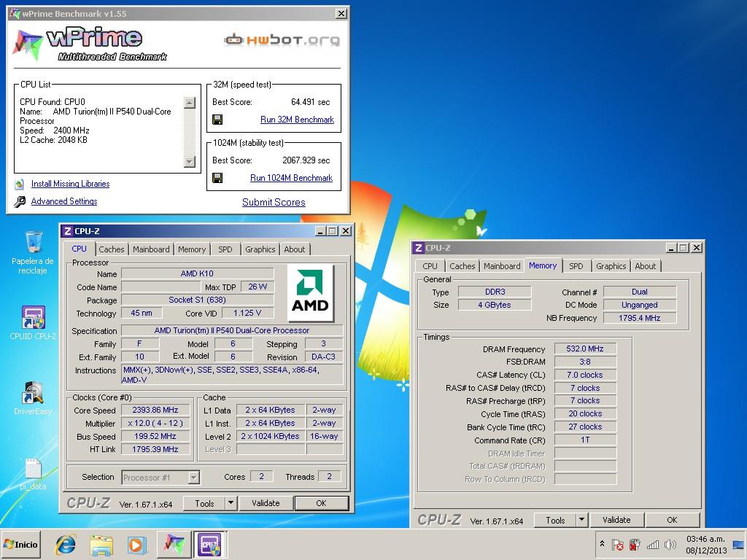
Task: Open Internet Explorer from the taskbar
Action: (65, 544)
